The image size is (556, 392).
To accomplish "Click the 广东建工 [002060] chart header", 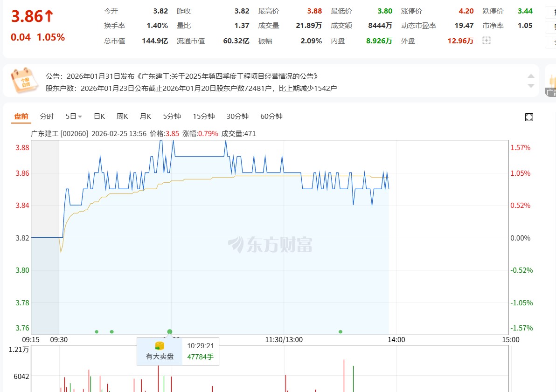I will pyautogui.click(x=59, y=134).
